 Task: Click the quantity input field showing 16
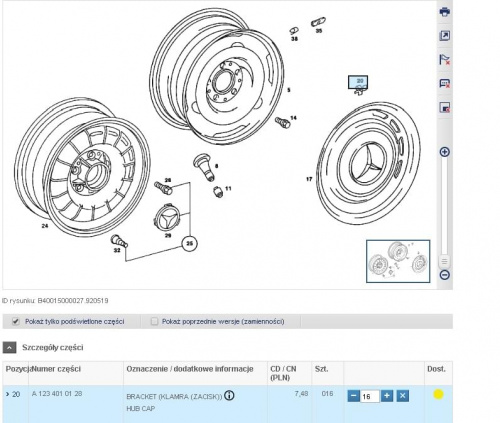[x=370, y=396]
